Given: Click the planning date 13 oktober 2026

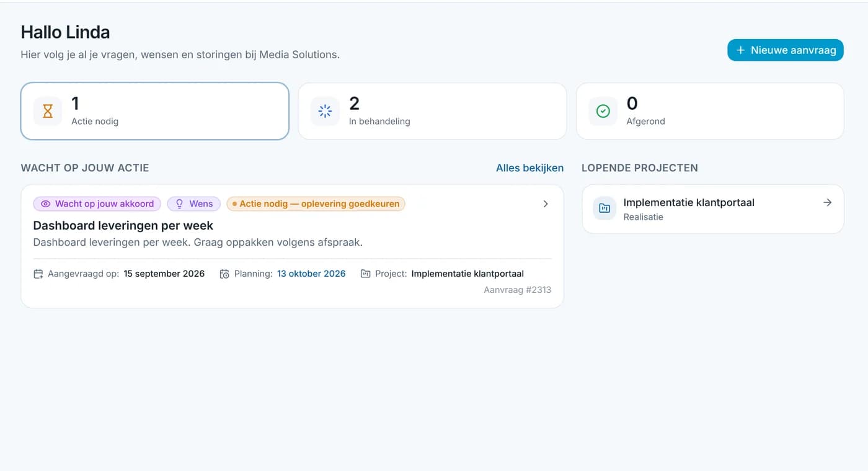Looking at the screenshot, I should pyautogui.click(x=311, y=274).
